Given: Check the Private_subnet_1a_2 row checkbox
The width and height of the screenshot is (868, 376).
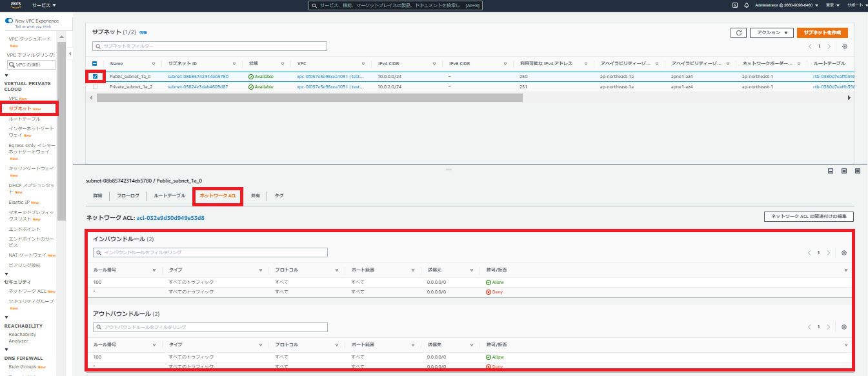Looking at the screenshot, I should (x=96, y=86).
